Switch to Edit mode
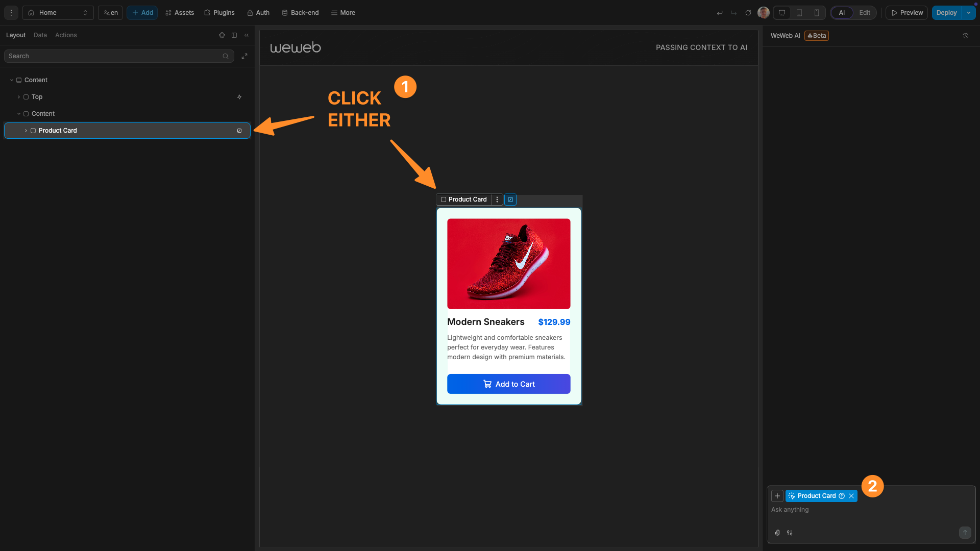The image size is (980, 551). (x=865, y=13)
